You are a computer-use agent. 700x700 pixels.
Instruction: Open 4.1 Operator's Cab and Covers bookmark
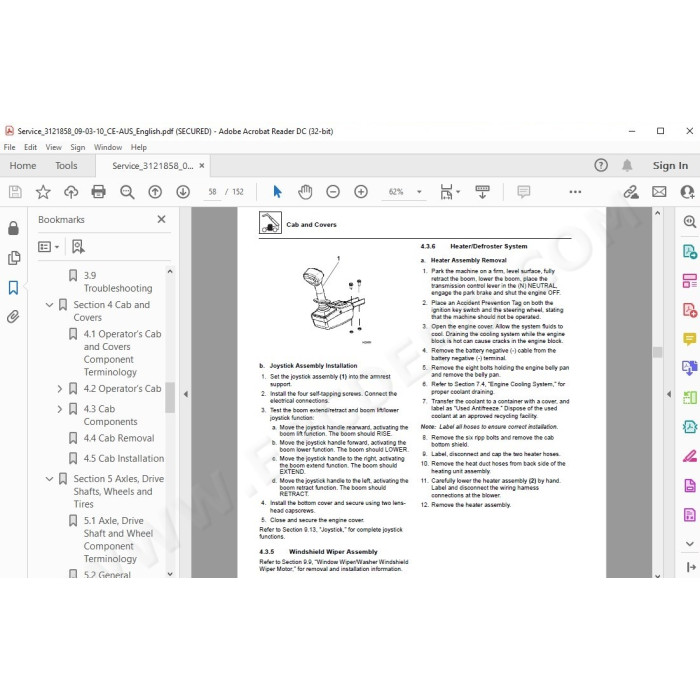pos(122,353)
